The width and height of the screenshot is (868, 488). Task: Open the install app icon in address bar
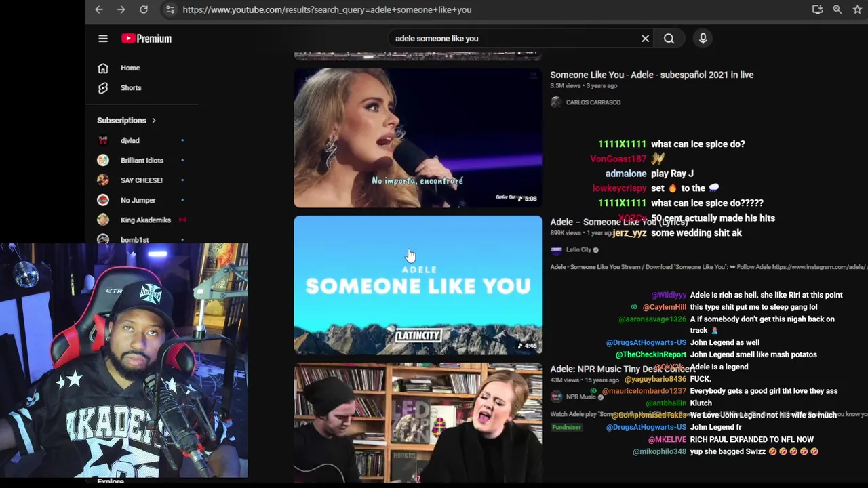coord(817,9)
